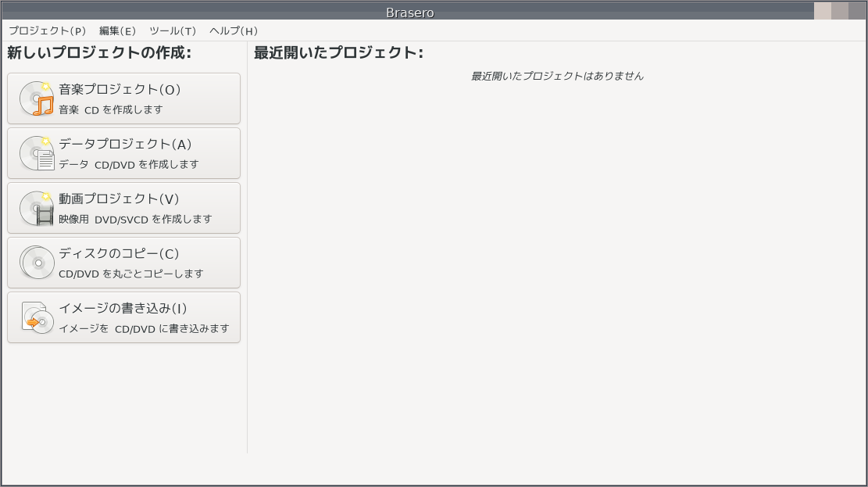The height and width of the screenshot is (487, 868).
Task: Open the ヘルプ(H) menu
Action: (234, 31)
